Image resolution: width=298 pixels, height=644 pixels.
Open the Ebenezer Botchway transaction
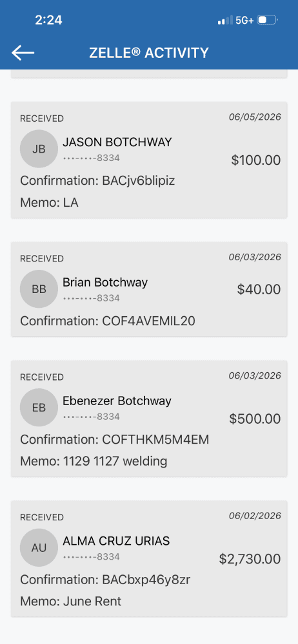[x=149, y=419]
